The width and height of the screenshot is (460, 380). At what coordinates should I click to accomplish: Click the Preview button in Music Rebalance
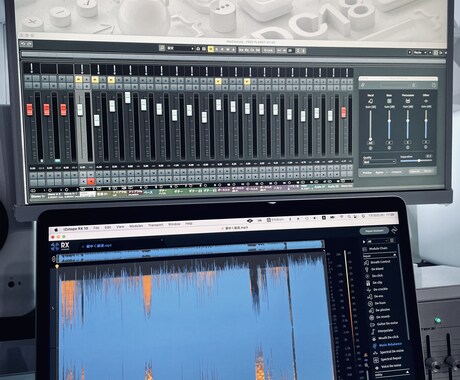click(x=367, y=172)
